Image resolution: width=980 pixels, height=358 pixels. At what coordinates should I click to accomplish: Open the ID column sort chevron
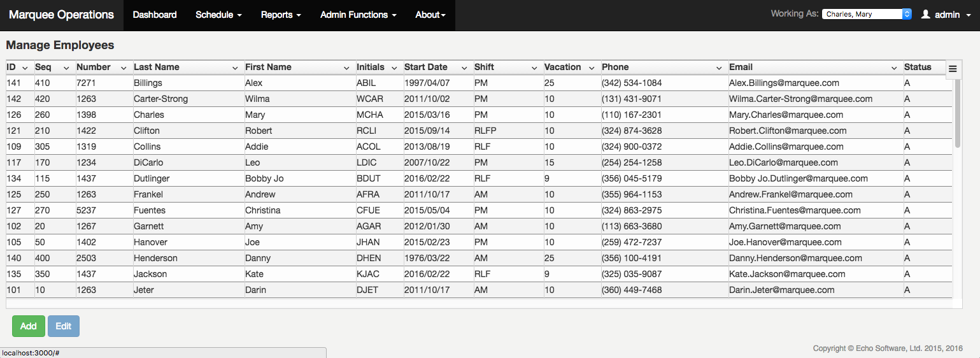click(25, 68)
